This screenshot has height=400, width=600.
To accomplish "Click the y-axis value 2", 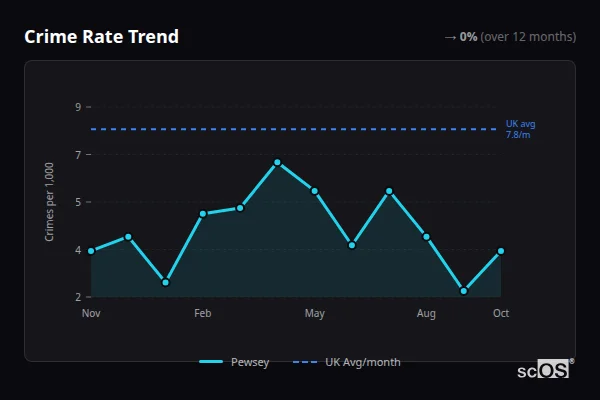I will 78,297.
